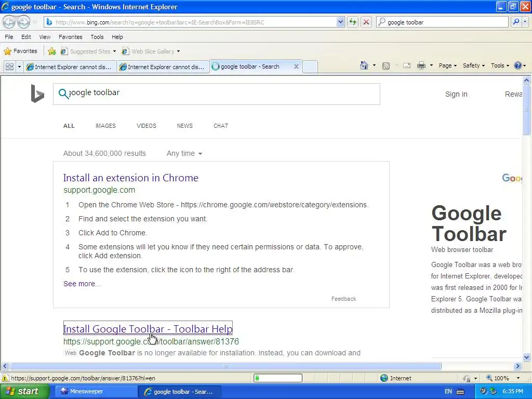Image resolution: width=532 pixels, height=399 pixels.
Task: Click the red Stop loading icon
Action: pos(366,22)
